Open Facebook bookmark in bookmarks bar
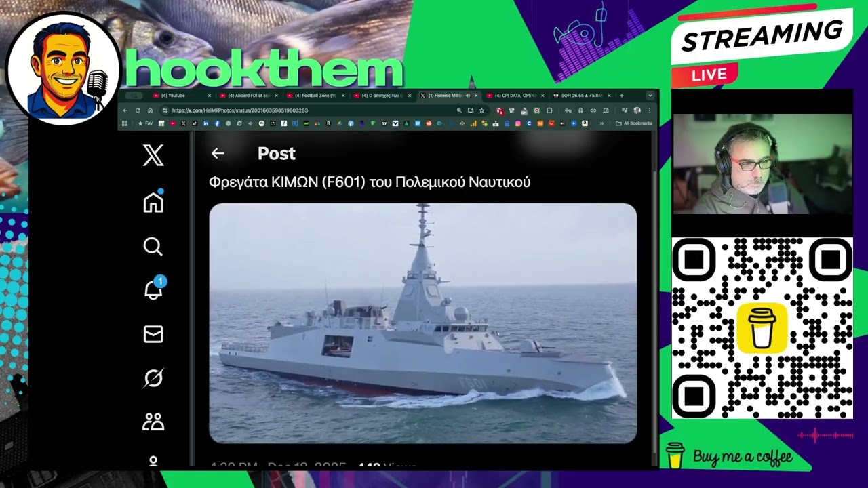The image size is (868, 488). pyautogui.click(x=217, y=123)
